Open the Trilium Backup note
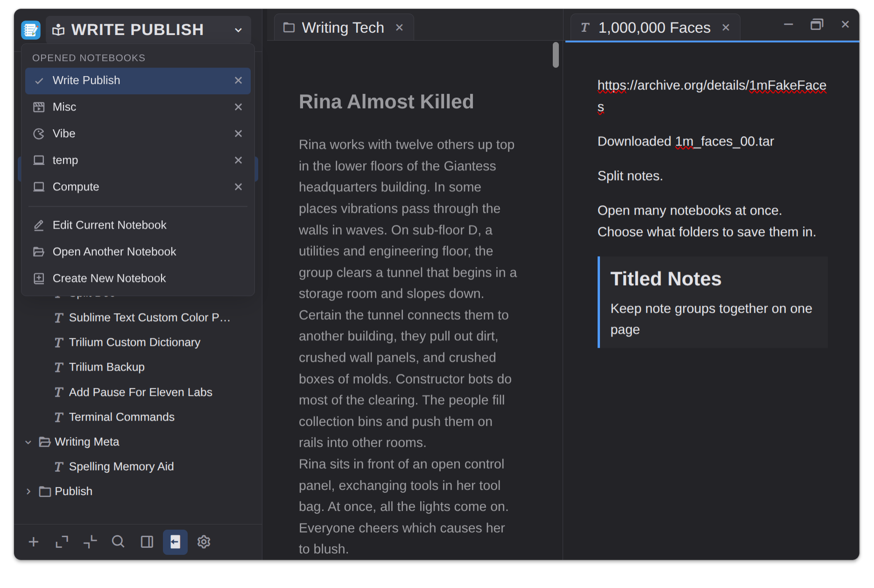 coord(107,367)
